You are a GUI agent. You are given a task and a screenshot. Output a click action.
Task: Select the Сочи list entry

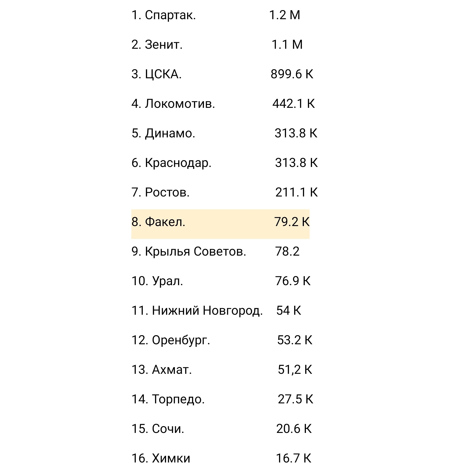pos(168,429)
